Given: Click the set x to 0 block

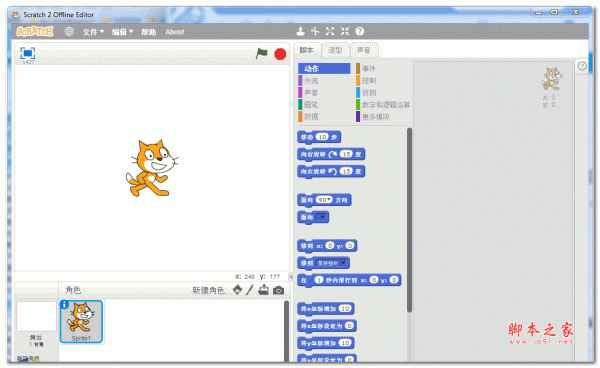Looking at the screenshot, I should 327,326.
